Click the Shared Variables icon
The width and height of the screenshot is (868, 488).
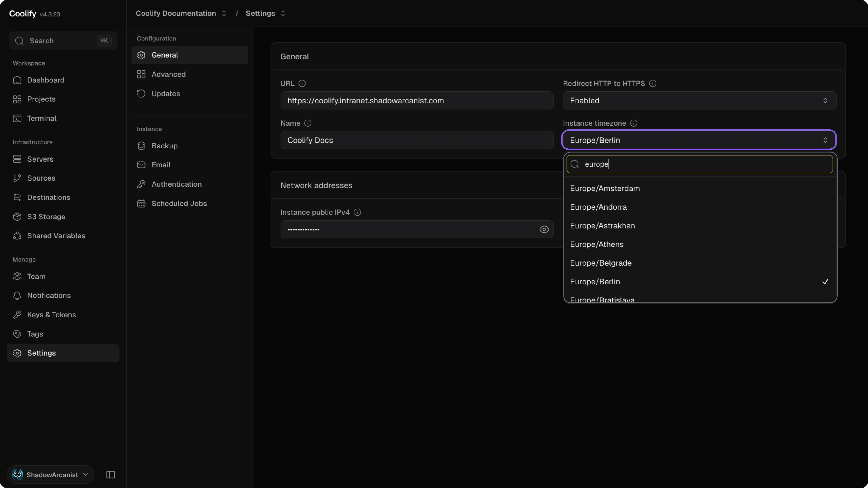click(x=17, y=236)
